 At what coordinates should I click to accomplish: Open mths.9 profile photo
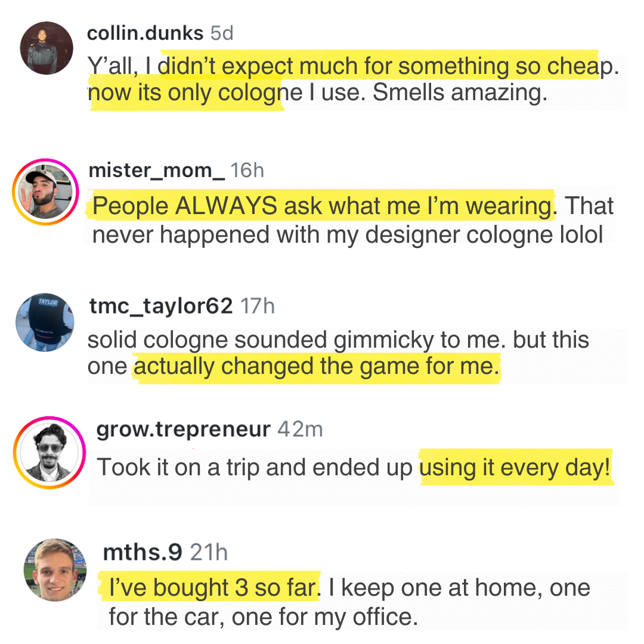coord(55,570)
